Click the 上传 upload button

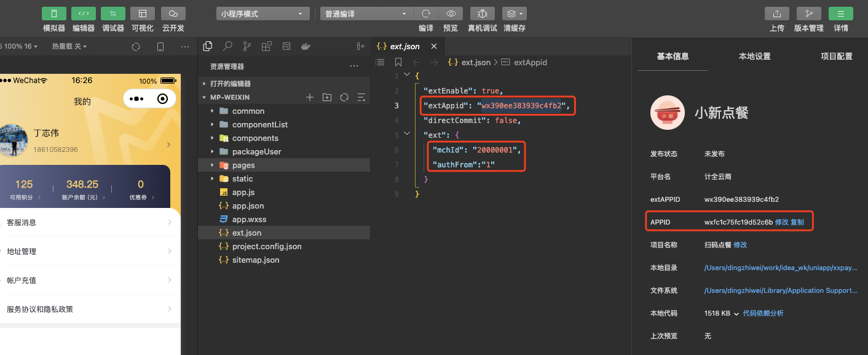tap(777, 14)
